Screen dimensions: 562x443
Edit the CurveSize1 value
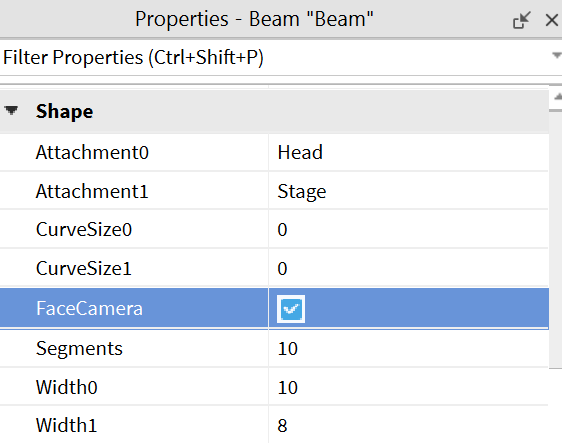pos(409,268)
